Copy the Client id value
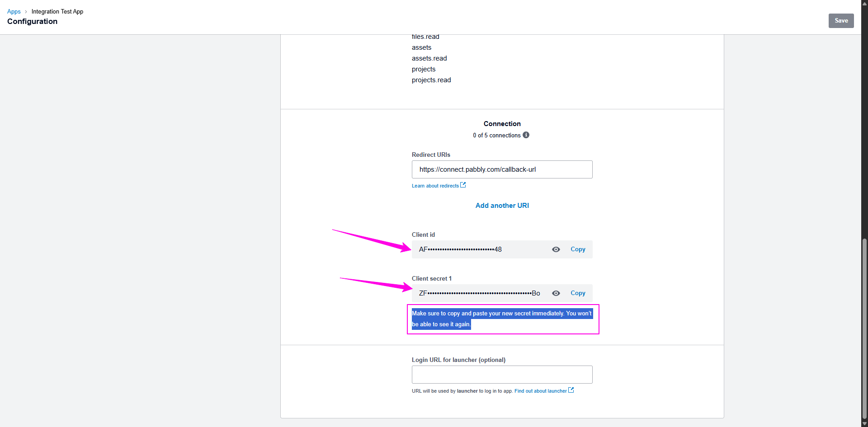This screenshot has width=868, height=427. (578, 249)
